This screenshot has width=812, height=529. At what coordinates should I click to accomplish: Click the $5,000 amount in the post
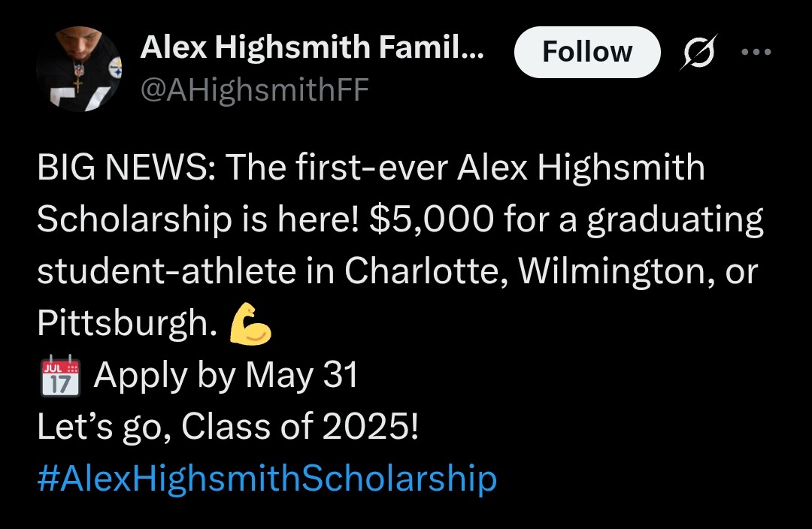[432, 219]
